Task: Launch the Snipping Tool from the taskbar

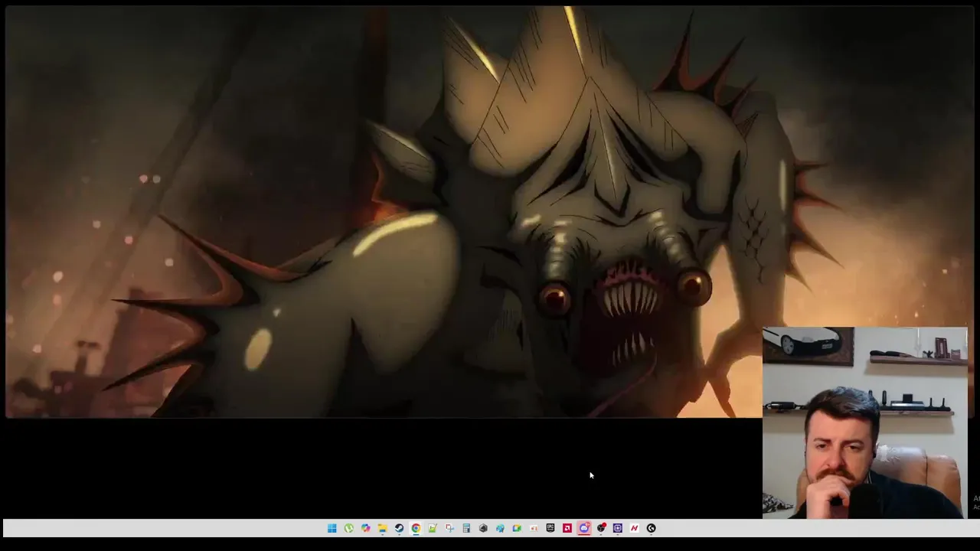Action: point(449,528)
